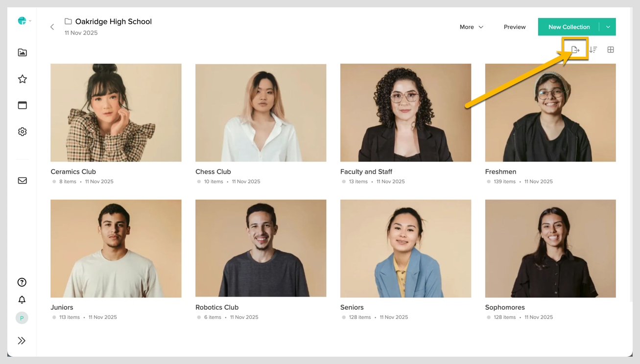The image size is (640, 364).
Task: Click the highlighted move-to-folder icon
Action: (x=575, y=50)
